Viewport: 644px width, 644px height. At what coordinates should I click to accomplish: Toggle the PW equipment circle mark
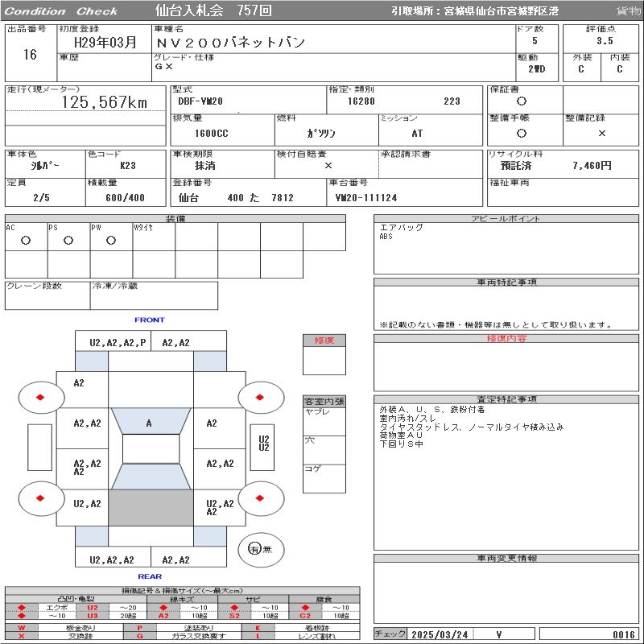click(111, 241)
